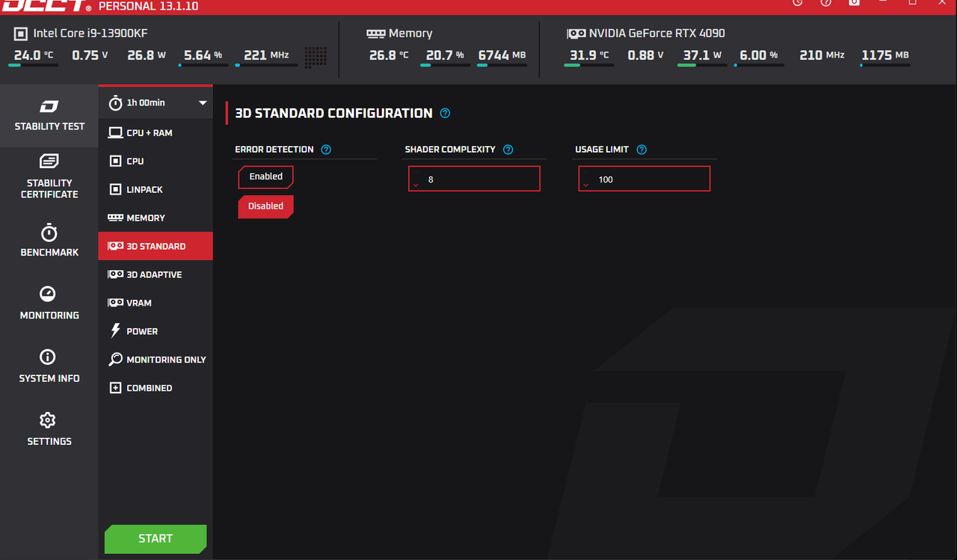
Task: Show the System Info page
Action: pos(49,366)
